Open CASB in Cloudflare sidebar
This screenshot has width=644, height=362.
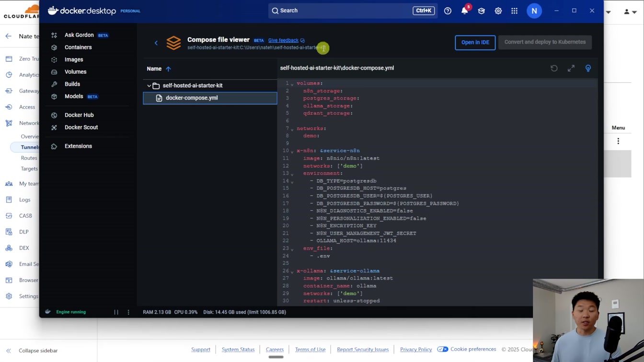25,216
